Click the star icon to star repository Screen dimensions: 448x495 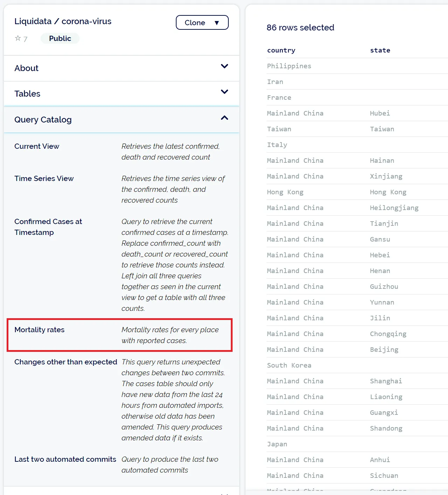pos(18,38)
